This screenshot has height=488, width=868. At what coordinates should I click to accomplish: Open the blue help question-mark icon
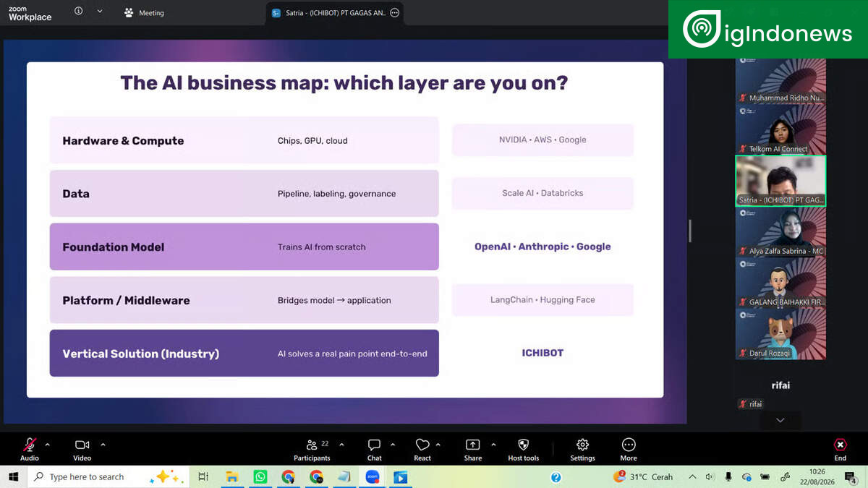tap(556, 477)
